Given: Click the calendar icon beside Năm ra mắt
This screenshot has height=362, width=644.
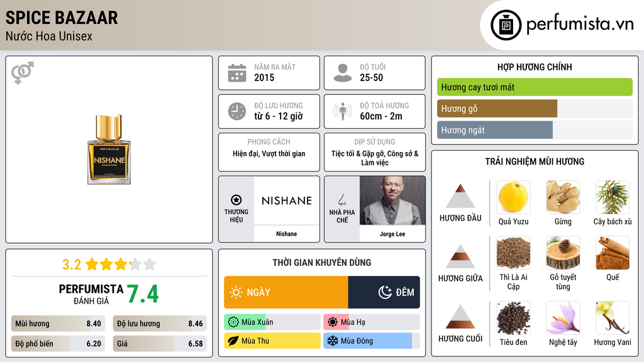Looking at the screenshot, I should point(237,73).
